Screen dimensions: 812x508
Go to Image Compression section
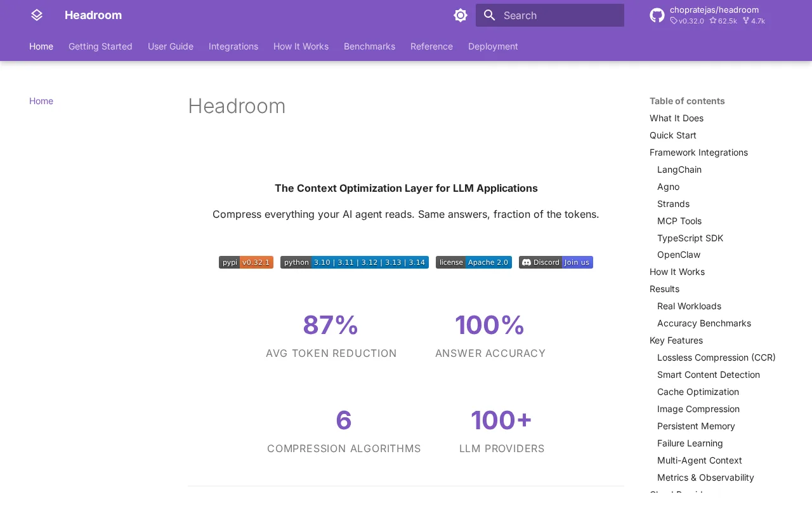698,409
